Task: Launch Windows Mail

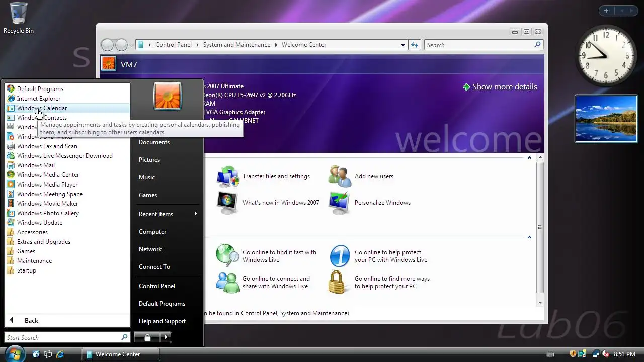Action: (67, 165)
